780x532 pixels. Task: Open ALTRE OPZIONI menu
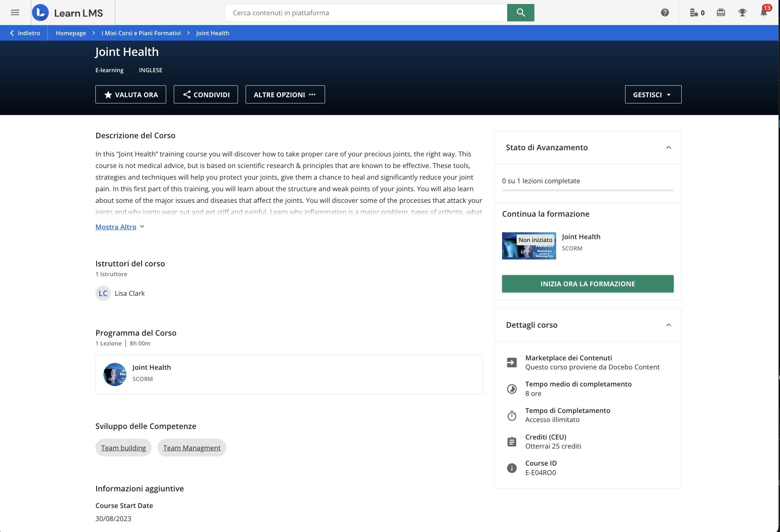point(285,94)
